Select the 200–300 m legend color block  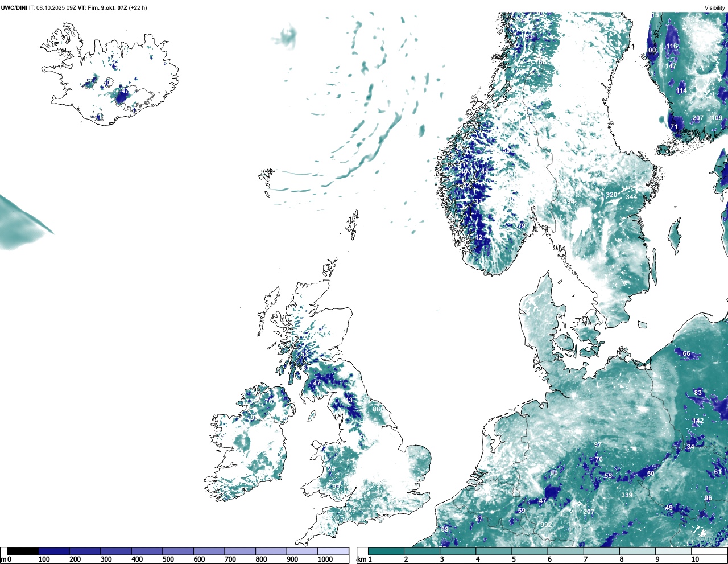tap(85, 551)
